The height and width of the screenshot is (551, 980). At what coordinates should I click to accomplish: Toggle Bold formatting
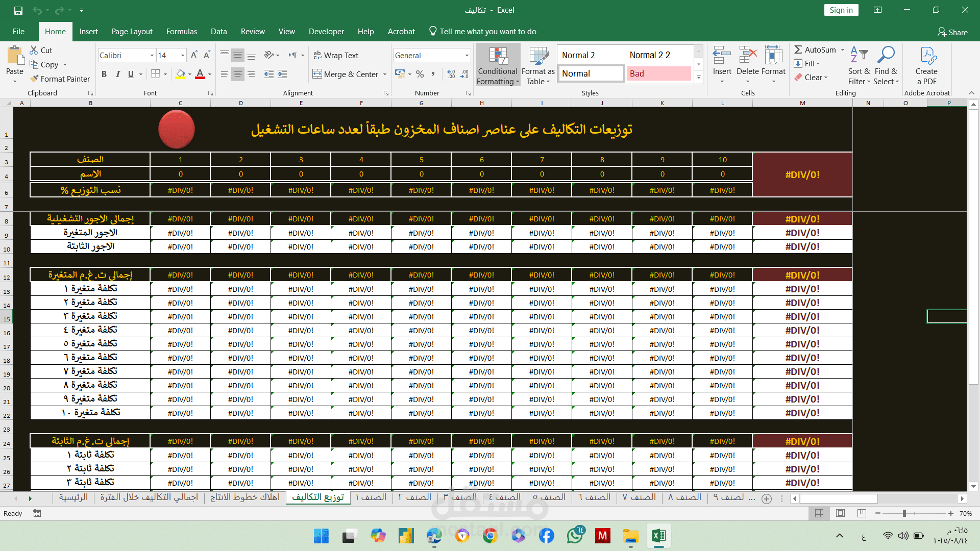pyautogui.click(x=104, y=74)
